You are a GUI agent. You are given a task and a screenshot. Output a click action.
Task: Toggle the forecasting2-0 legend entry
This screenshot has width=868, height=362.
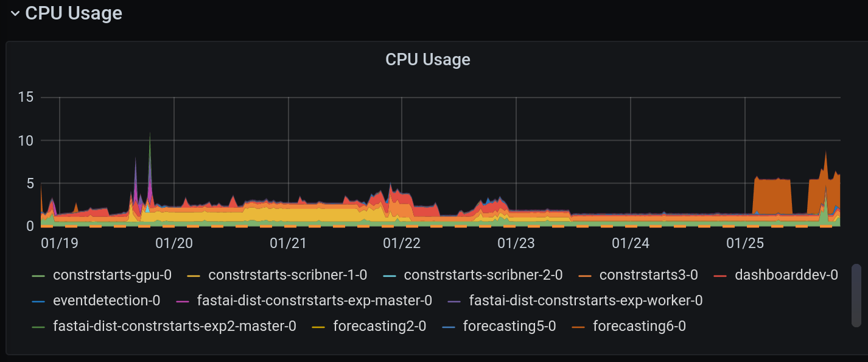[379, 326]
